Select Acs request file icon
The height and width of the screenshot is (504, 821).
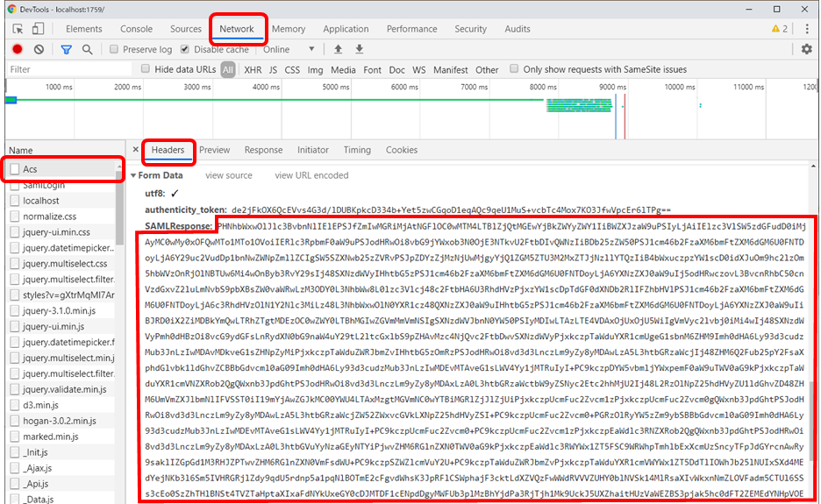15,169
